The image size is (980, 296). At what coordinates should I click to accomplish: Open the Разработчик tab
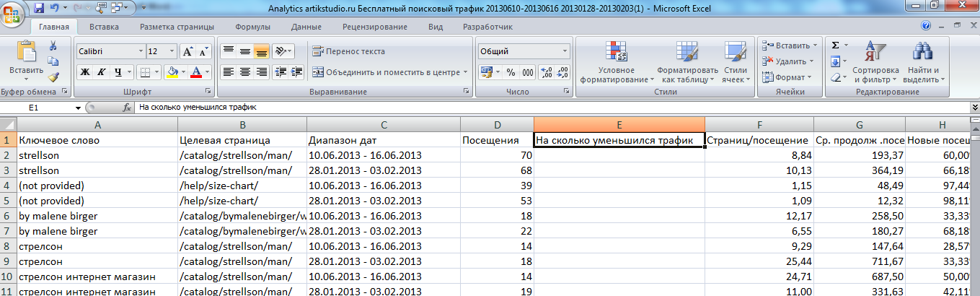click(x=487, y=27)
